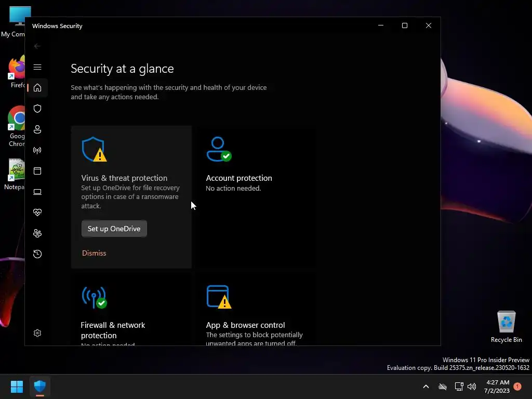Open App & browser control sidebar icon
Viewport: 532px width, 399px height.
coord(37,171)
